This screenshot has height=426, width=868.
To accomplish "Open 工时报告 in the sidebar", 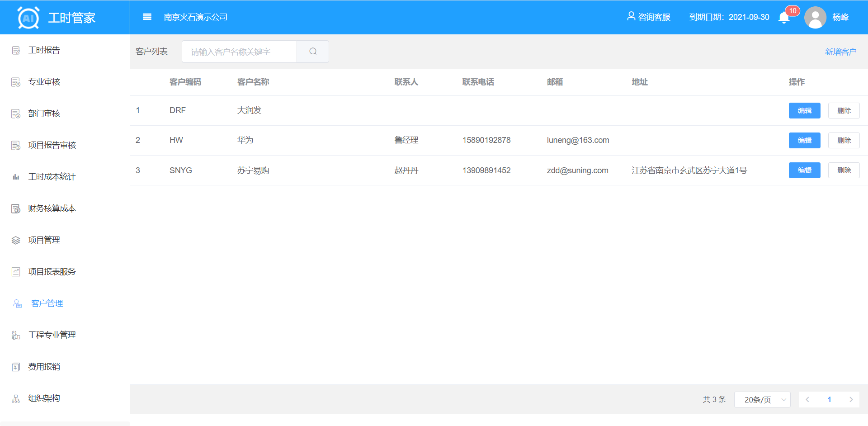I will tap(44, 50).
